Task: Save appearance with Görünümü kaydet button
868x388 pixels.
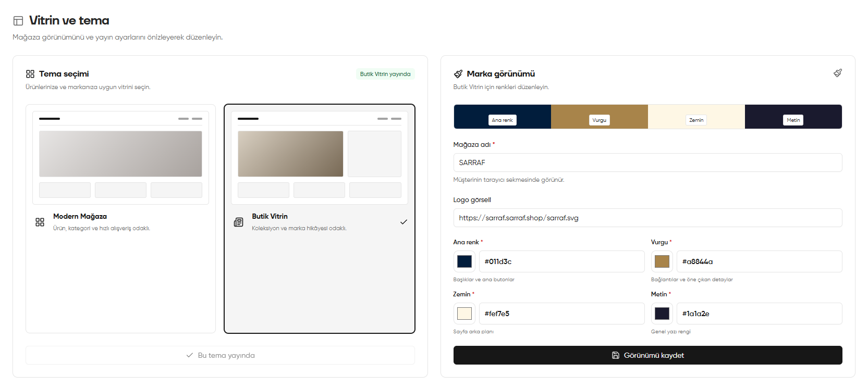Action: pos(647,355)
